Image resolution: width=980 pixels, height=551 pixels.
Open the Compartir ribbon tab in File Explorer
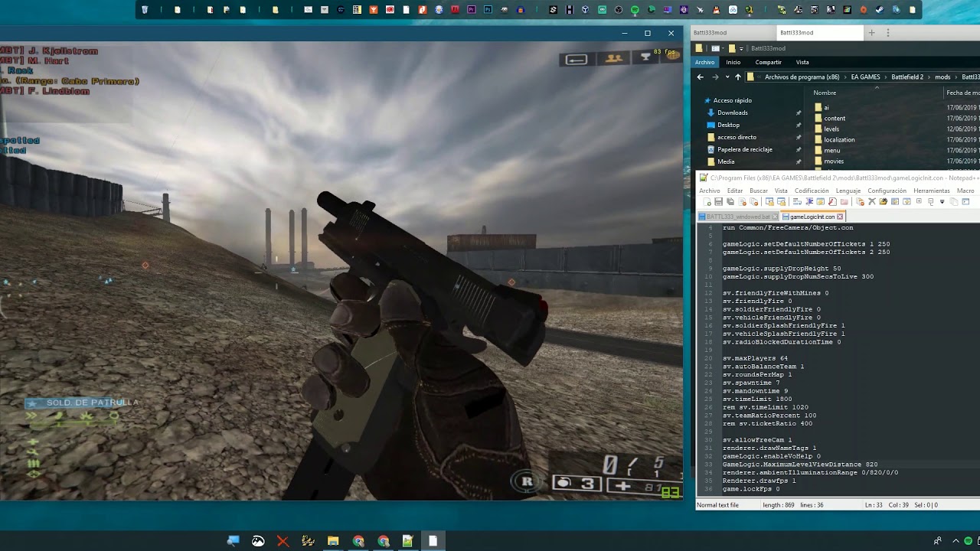pyautogui.click(x=769, y=62)
